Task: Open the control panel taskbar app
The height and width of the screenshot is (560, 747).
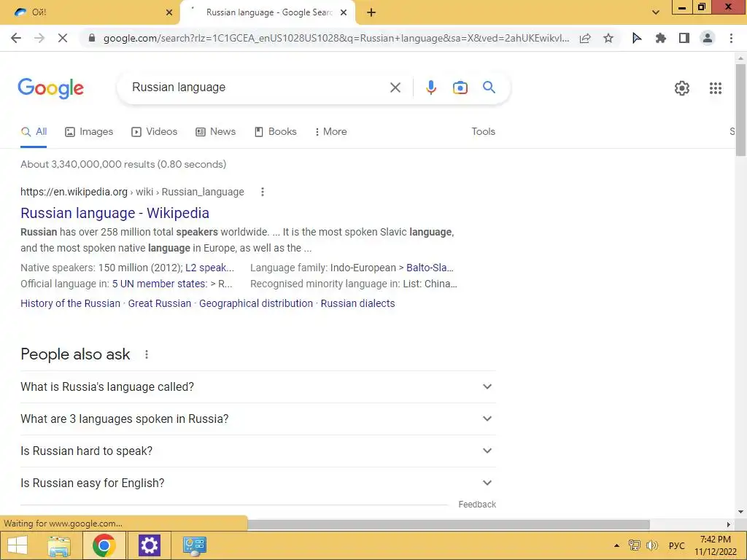Action: click(194, 545)
